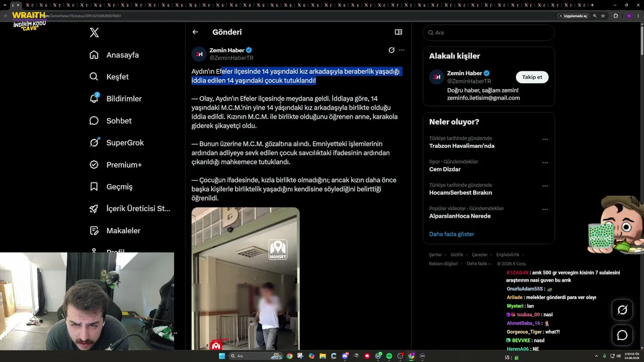Open floating messages chat button
The height and width of the screenshot is (362, 644).
[622, 335]
